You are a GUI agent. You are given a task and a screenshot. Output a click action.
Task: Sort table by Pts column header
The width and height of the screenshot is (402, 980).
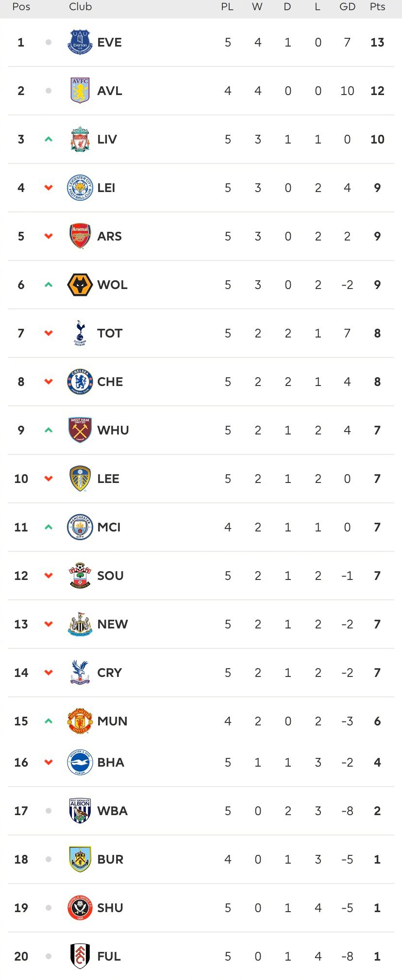[377, 7]
